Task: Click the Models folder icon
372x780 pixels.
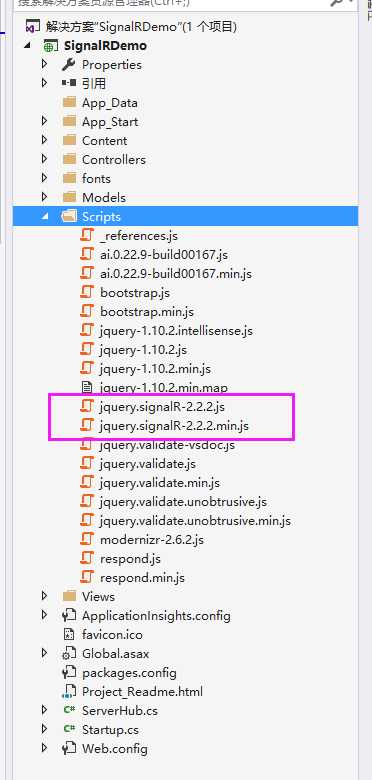Action: tap(69, 197)
